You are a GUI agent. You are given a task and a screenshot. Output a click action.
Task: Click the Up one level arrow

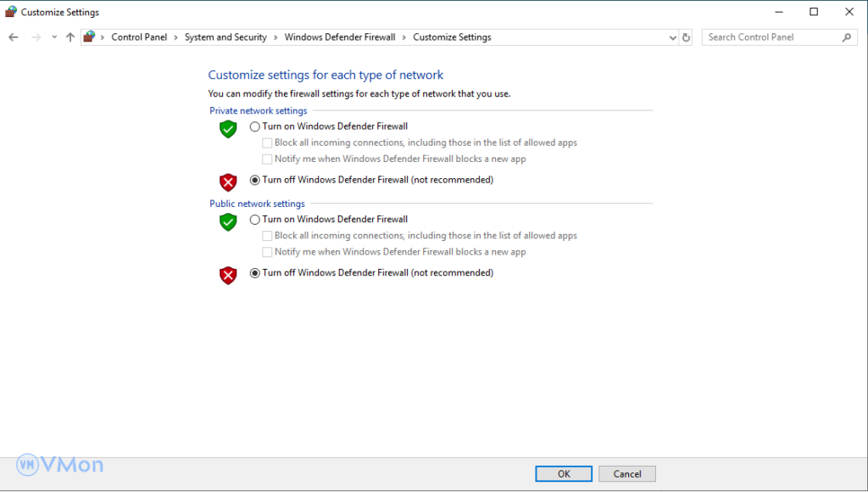pos(70,37)
